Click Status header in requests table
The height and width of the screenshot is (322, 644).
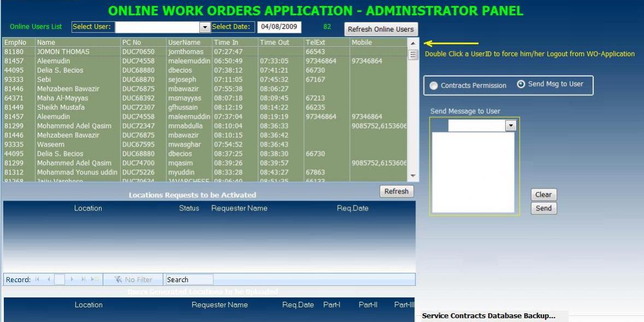coord(189,208)
